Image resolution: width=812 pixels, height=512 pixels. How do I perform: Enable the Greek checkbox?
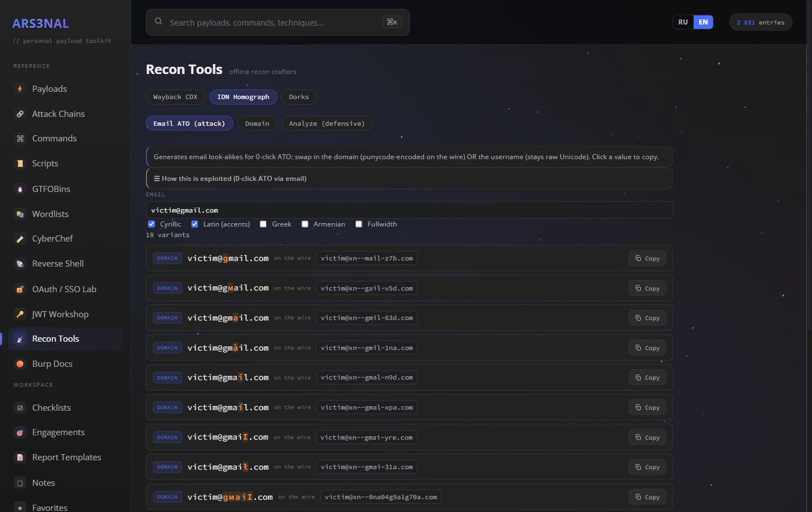[x=263, y=224]
